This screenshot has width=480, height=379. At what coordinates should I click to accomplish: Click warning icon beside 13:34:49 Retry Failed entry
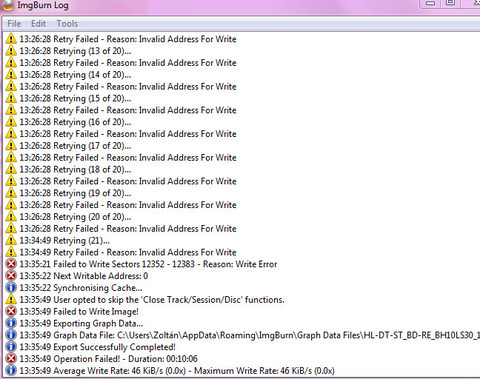click(x=11, y=252)
